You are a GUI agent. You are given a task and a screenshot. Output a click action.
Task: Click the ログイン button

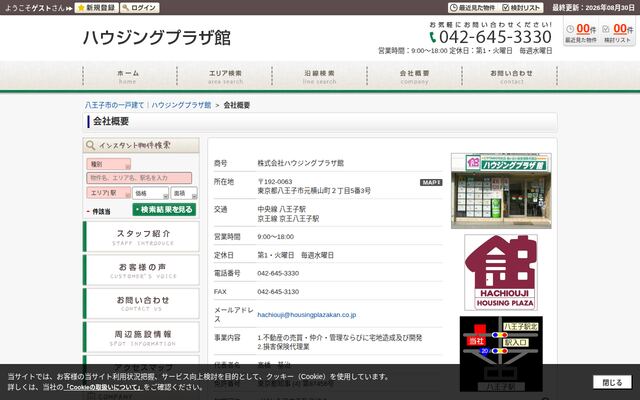(x=140, y=8)
